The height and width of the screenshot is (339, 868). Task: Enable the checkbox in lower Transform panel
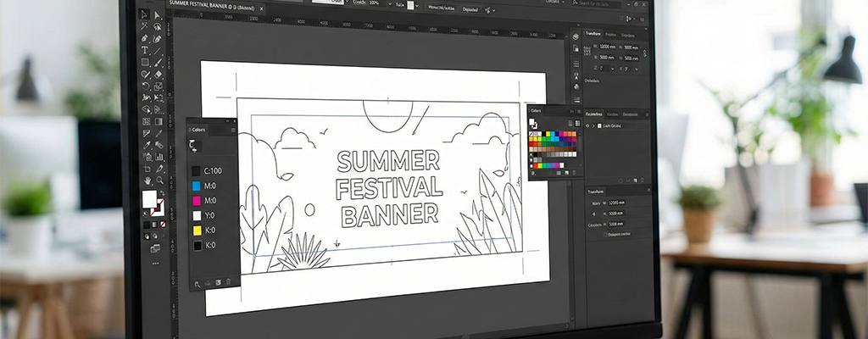click(x=604, y=233)
